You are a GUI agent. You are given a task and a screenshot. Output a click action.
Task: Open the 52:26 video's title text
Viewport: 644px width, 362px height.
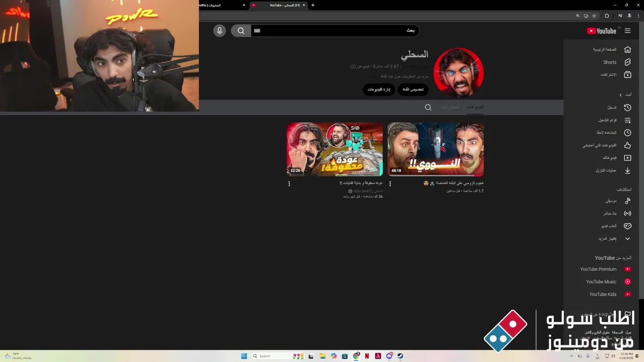pos(361,184)
